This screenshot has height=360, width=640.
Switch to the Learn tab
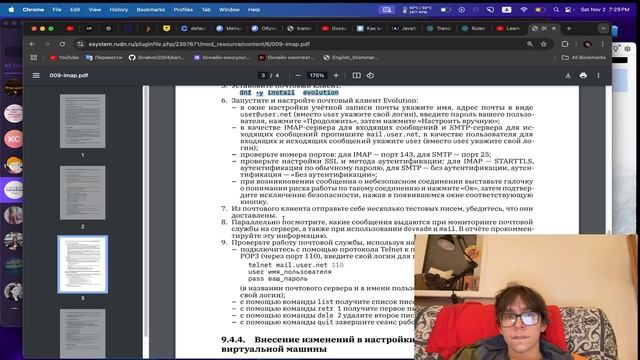pyautogui.click(x=509, y=29)
